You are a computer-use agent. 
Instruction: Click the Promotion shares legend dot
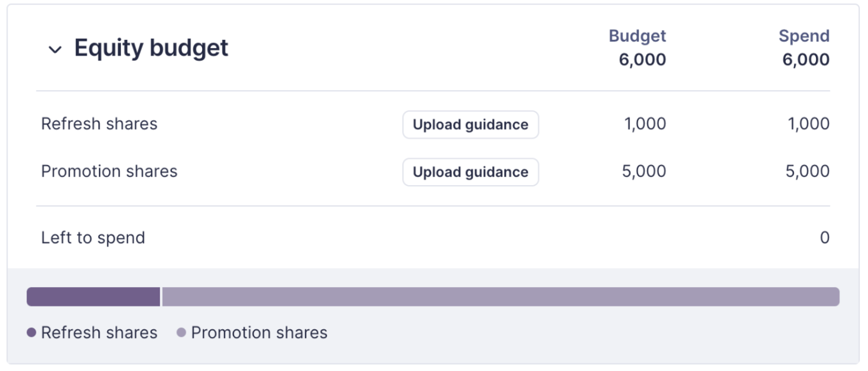pyautogui.click(x=181, y=333)
